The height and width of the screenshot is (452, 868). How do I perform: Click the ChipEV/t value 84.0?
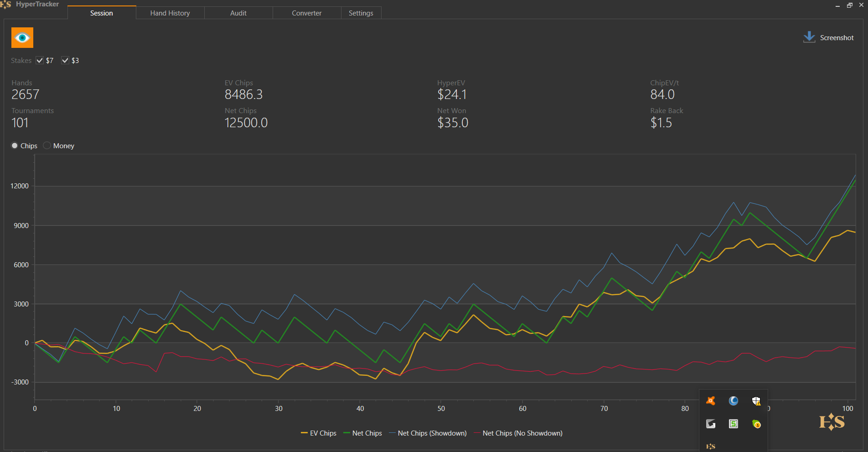pyautogui.click(x=662, y=94)
